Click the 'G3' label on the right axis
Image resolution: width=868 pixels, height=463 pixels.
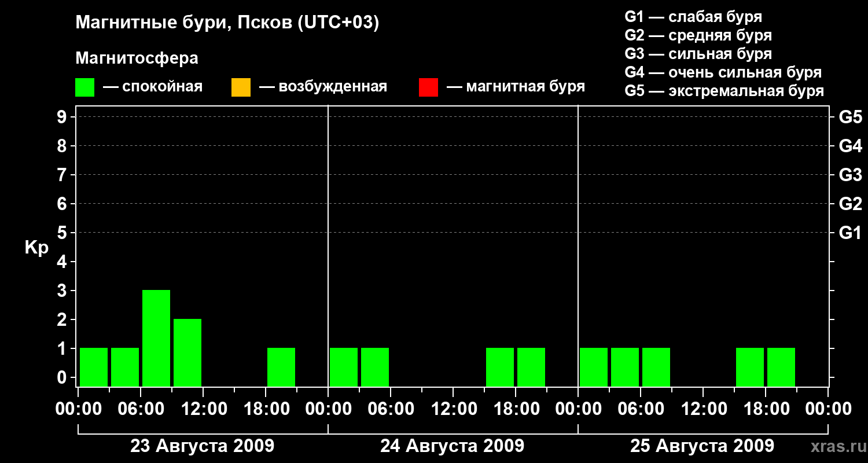(851, 175)
